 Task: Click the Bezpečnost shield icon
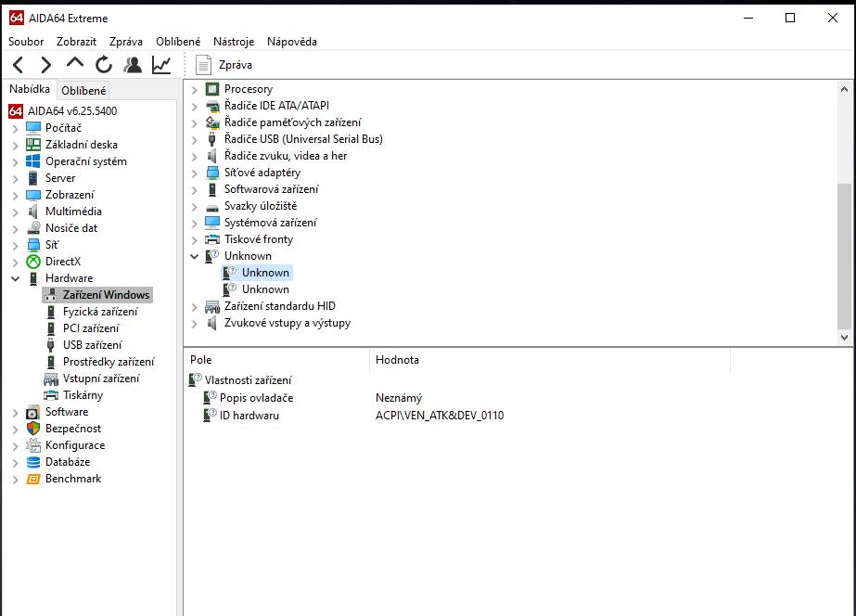(x=33, y=429)
